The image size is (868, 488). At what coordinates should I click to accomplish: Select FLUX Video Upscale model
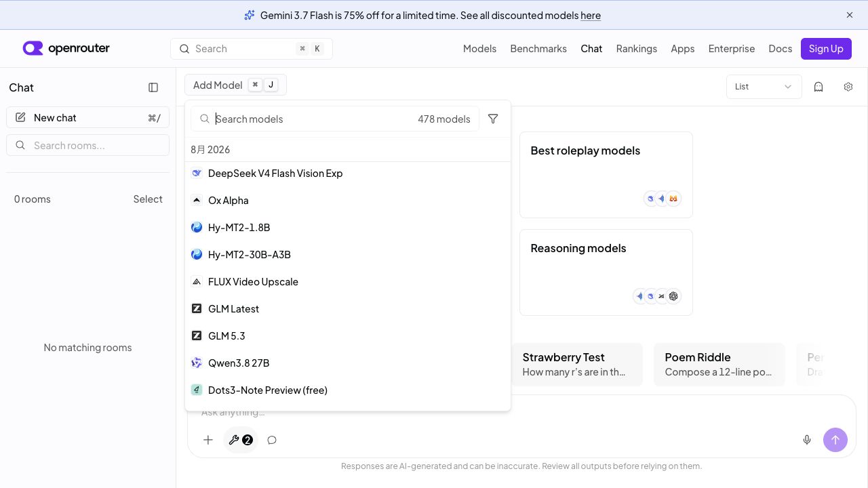347,281
